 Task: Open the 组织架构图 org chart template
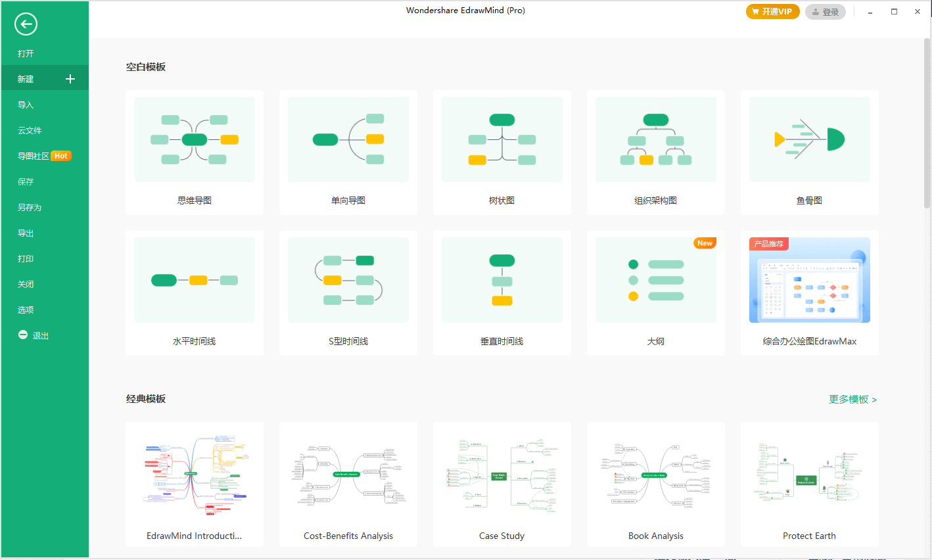coord(655,152)
